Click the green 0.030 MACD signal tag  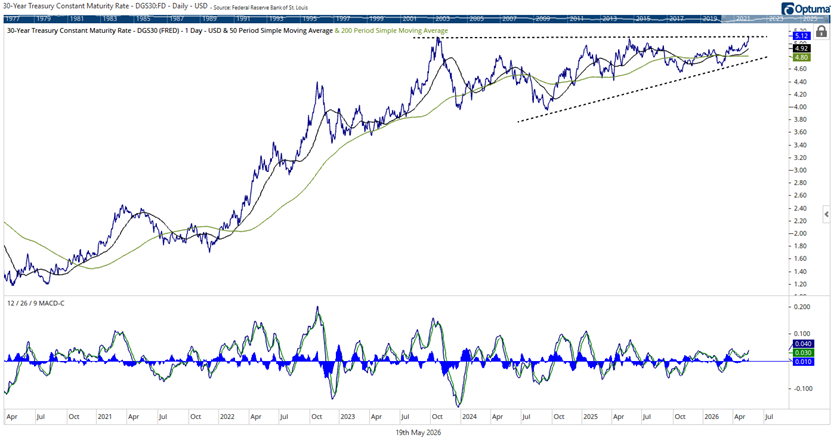803,353
